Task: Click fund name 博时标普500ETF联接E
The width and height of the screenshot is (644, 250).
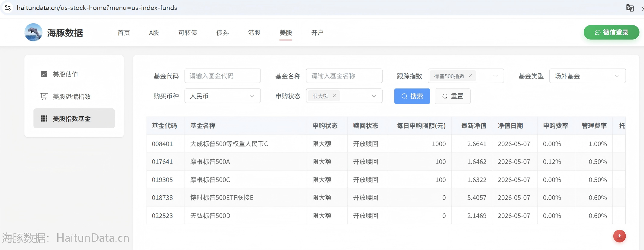Action: point(222,197)
